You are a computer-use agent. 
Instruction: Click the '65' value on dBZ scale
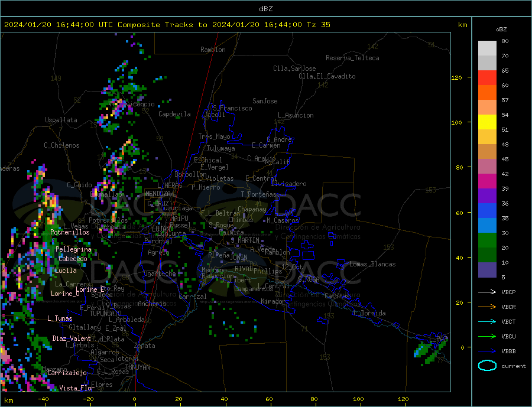click(x=505, y=70)
